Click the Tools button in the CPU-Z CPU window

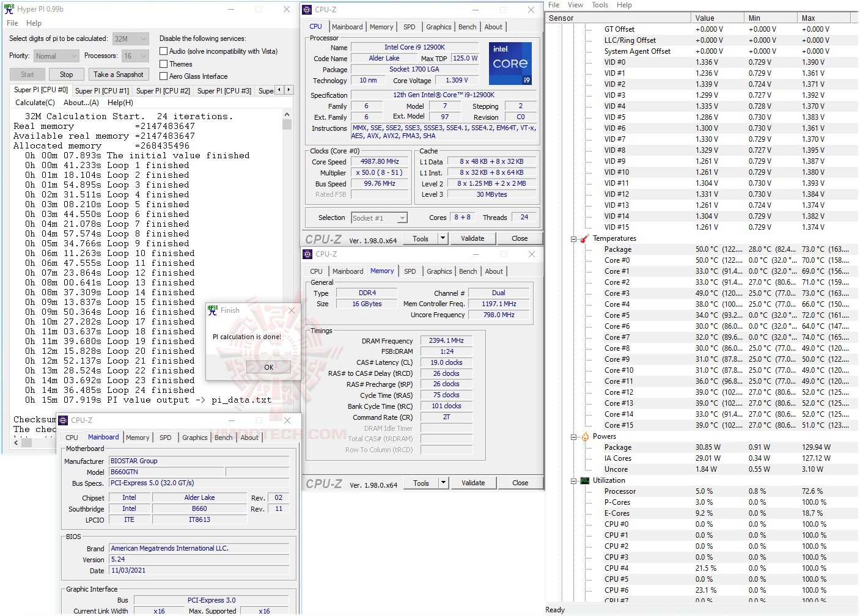coord(421,238)
